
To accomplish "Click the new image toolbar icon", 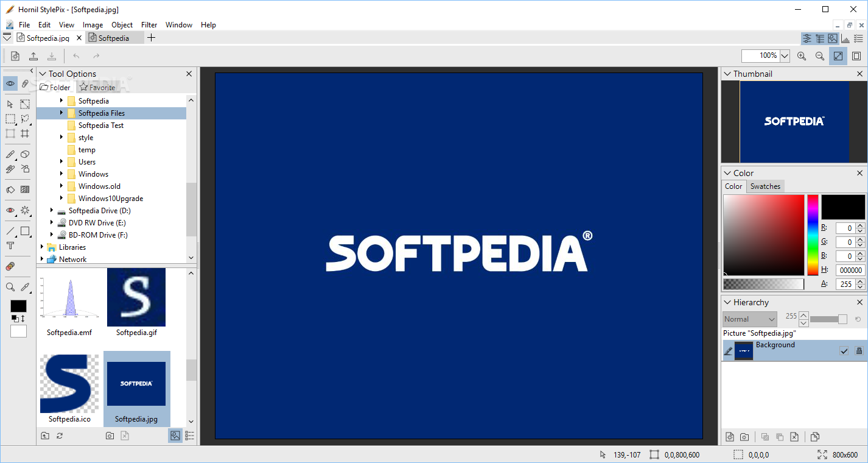I will 15,56.
